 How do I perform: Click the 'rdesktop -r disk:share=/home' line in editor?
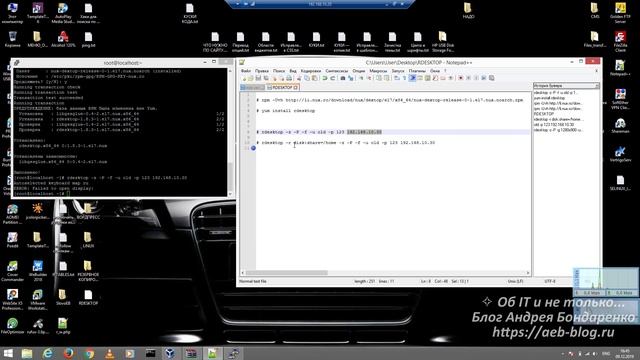click(346, 142)
